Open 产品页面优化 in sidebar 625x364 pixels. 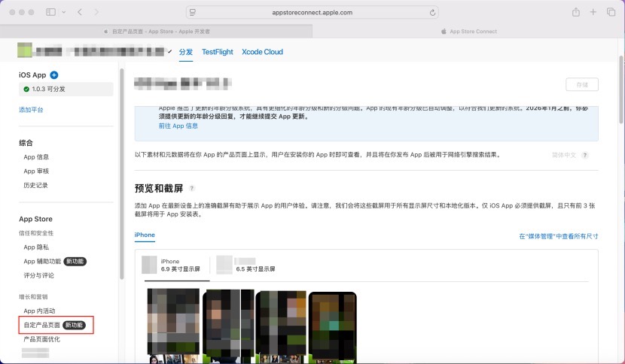[42, 339]
